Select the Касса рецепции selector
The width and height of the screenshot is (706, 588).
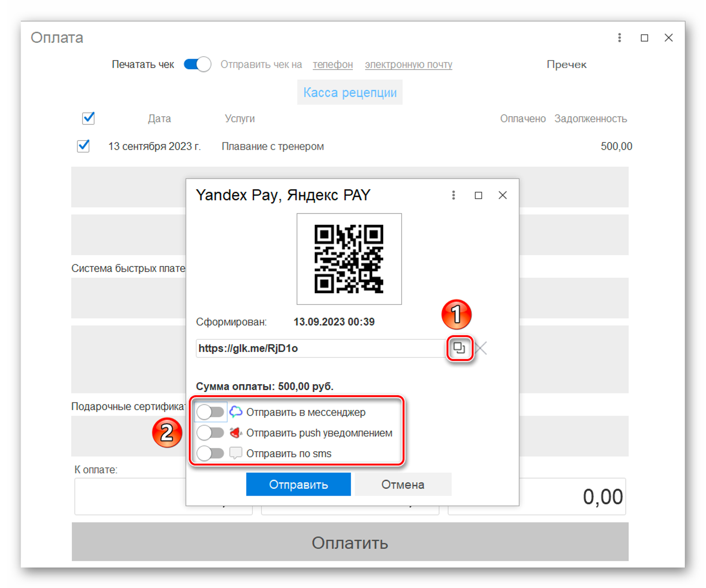click(350, 92)
